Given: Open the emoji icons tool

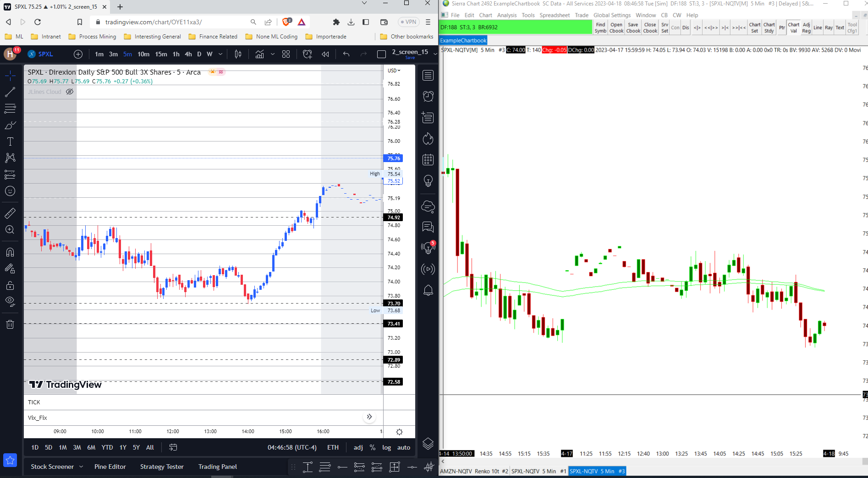Looking at the screenshot, I should [10, 191].
